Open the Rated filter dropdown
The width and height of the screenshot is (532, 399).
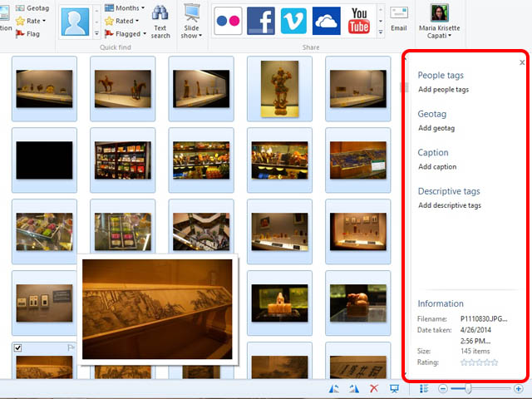pyautogui.click(x=122, y=21)
